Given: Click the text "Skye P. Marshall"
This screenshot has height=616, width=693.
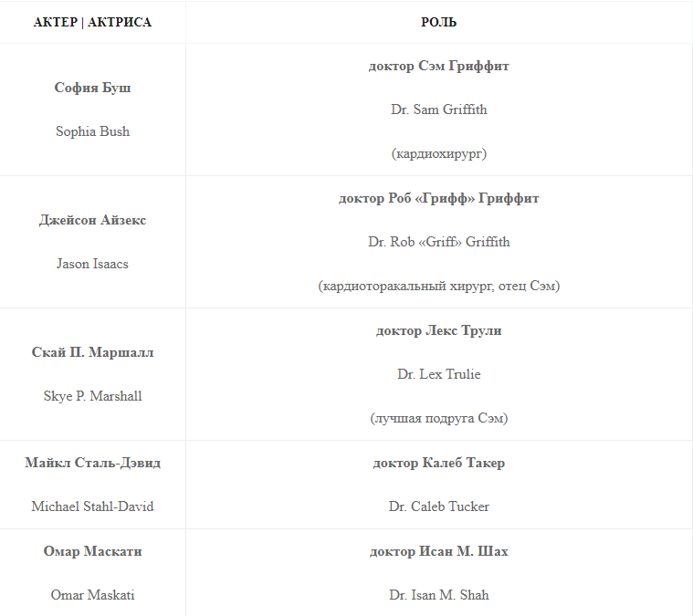Looking at the screenshot, I should (92, 396).
